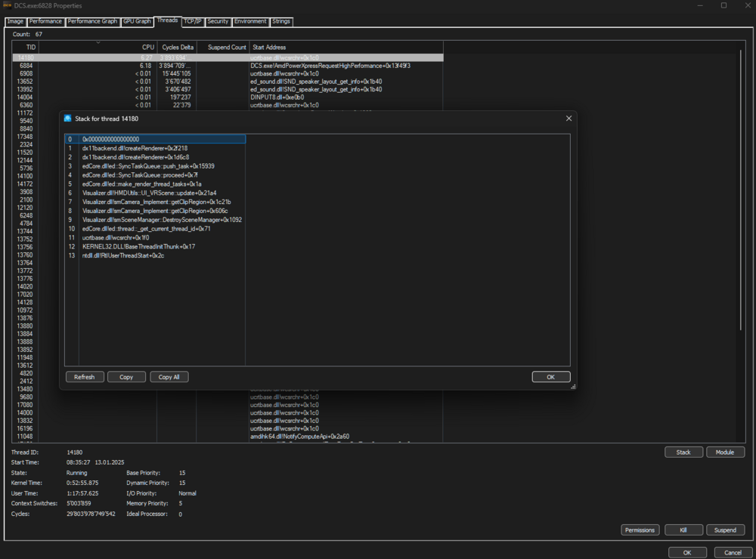Click the Suspend button

point(725,530)
